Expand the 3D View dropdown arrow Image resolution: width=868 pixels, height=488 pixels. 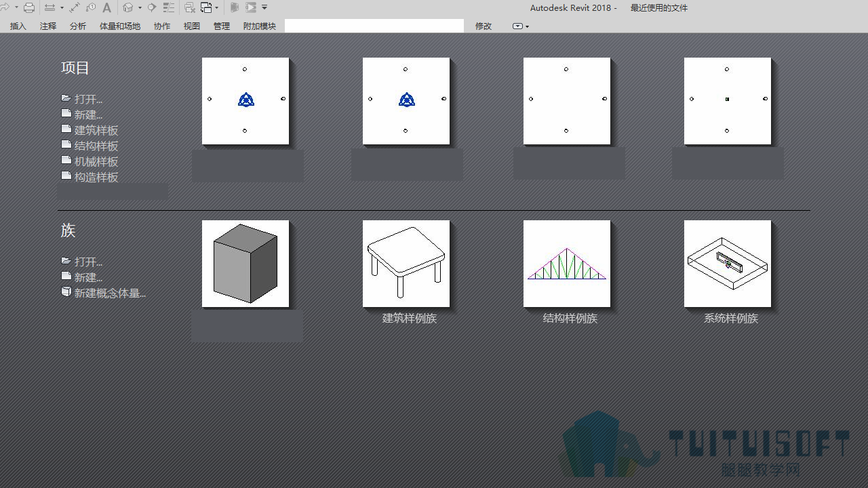tap(140, 7)
